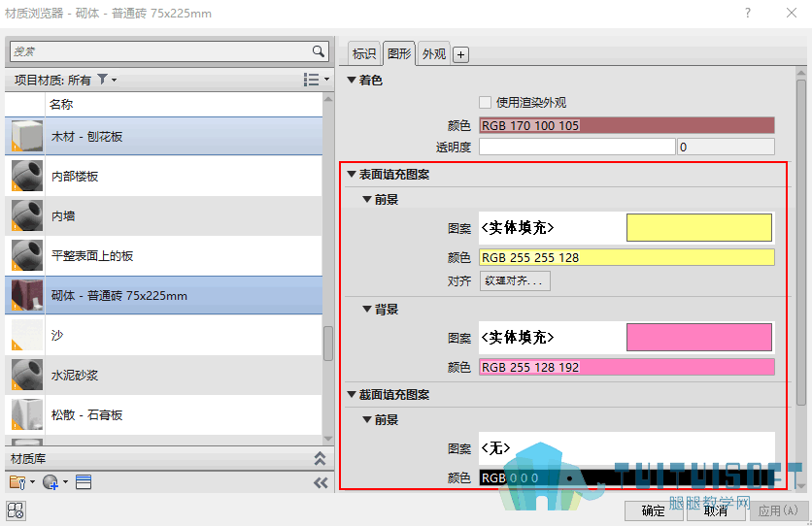Click the 纹理对齐... button
The image size is (812, 526).
click(515, 280)
